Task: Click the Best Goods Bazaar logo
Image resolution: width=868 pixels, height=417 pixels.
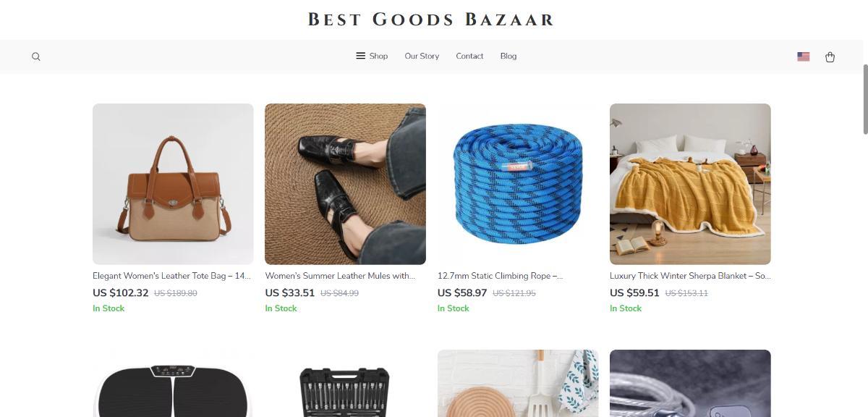Action: tap(431, 20)
